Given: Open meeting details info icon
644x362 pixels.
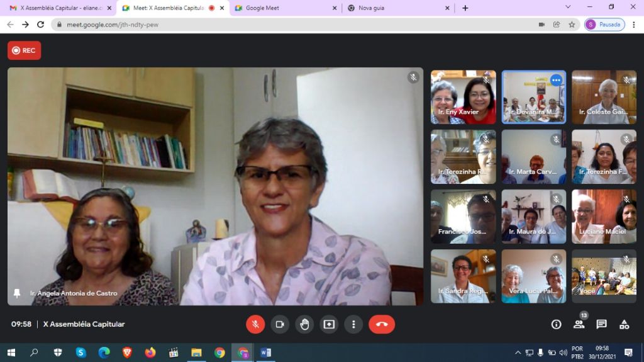Looking at the screenshot, I should pyautogui.click(x=556, y=324).
